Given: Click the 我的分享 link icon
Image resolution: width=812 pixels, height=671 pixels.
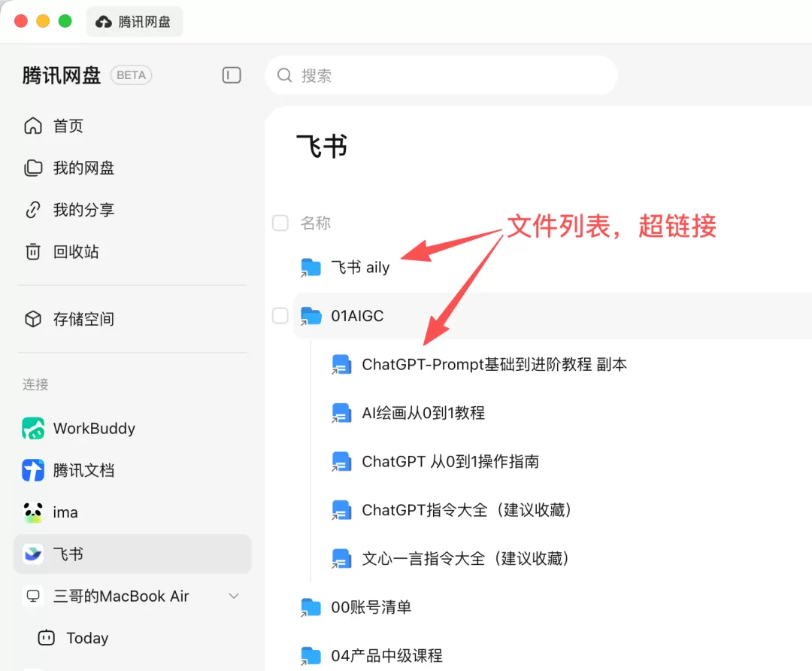Looking at the screenshot, I should pos(33,210).
